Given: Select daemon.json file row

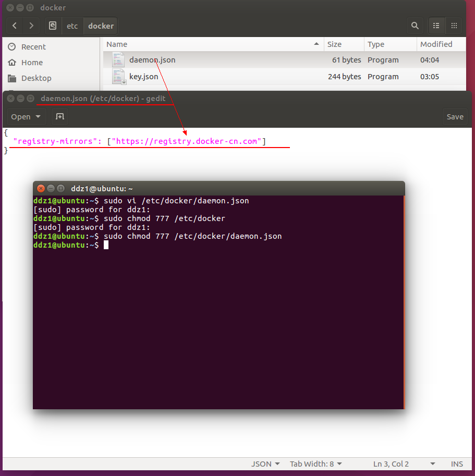Looking at the screenshot, I should [x=284, y=60].
